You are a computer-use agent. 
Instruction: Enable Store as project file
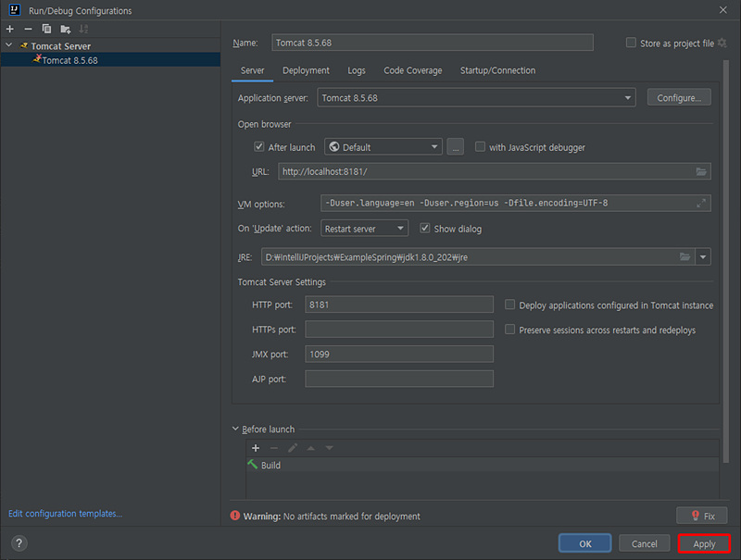coord(631,43)
